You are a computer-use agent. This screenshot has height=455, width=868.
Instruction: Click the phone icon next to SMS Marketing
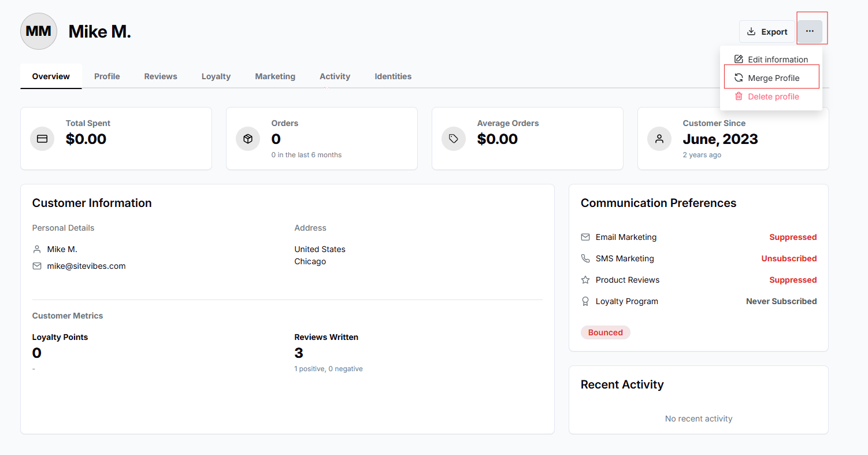coord(585,258)
